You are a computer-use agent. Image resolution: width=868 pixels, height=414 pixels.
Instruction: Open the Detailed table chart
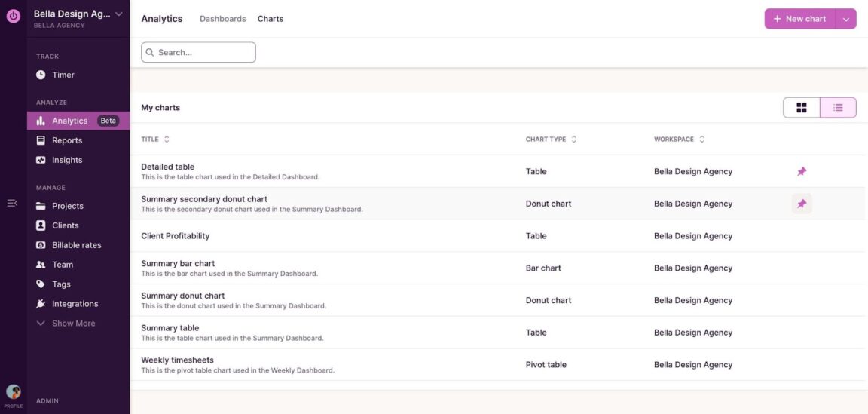tap(168, 167)
